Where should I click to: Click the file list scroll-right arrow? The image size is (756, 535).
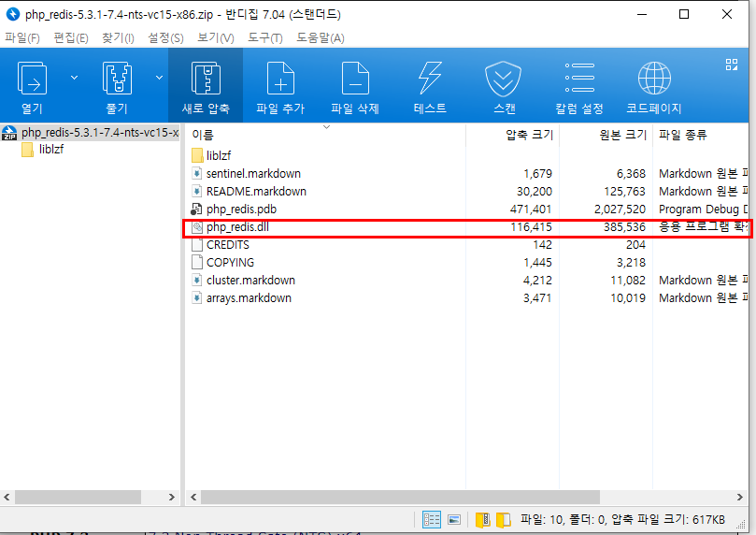point(740,497)
